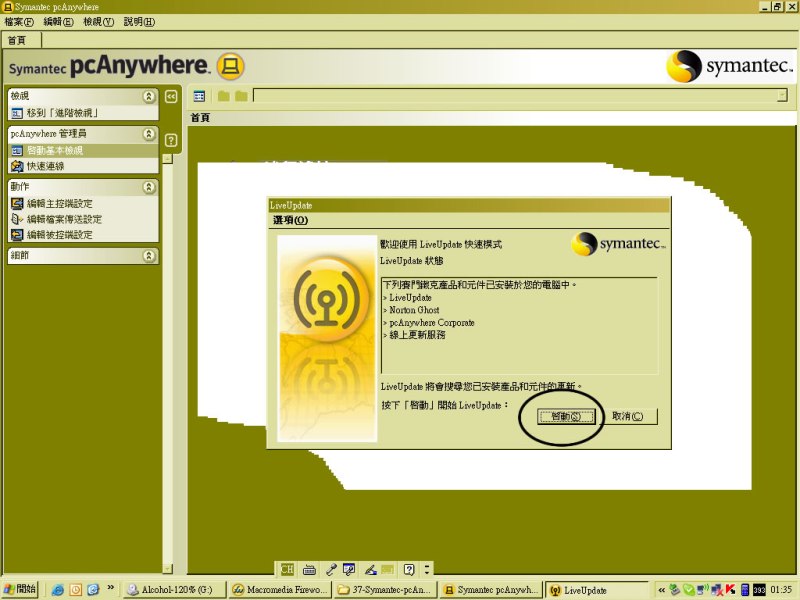Collapse sidebar with double-arrow icon
The height and width of the screenshot is (600, 800).
point(171,96)
